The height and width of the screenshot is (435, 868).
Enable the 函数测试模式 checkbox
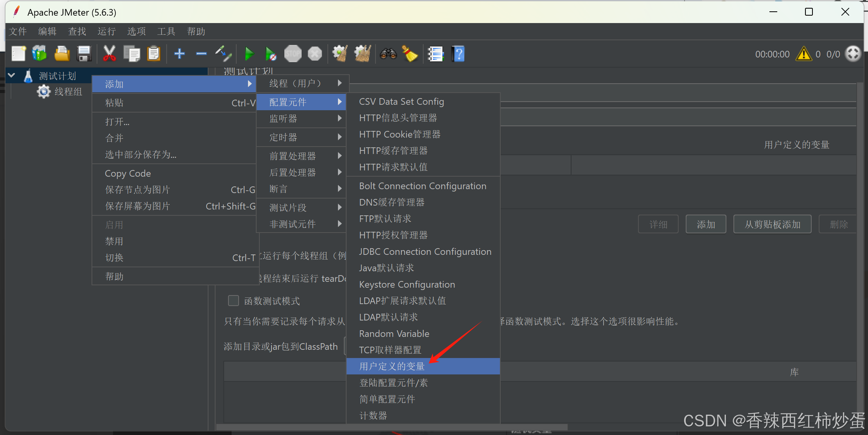click(x=234, y=301)
